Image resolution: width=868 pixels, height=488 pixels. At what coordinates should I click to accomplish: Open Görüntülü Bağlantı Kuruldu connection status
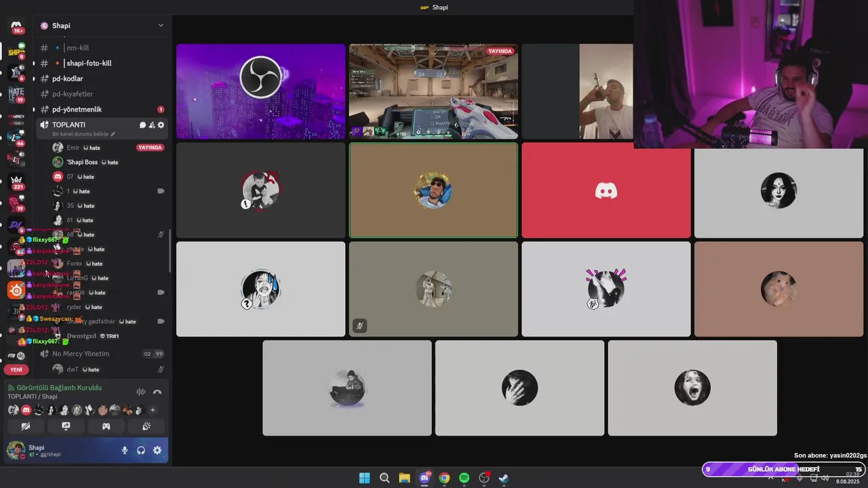[58, 388]
